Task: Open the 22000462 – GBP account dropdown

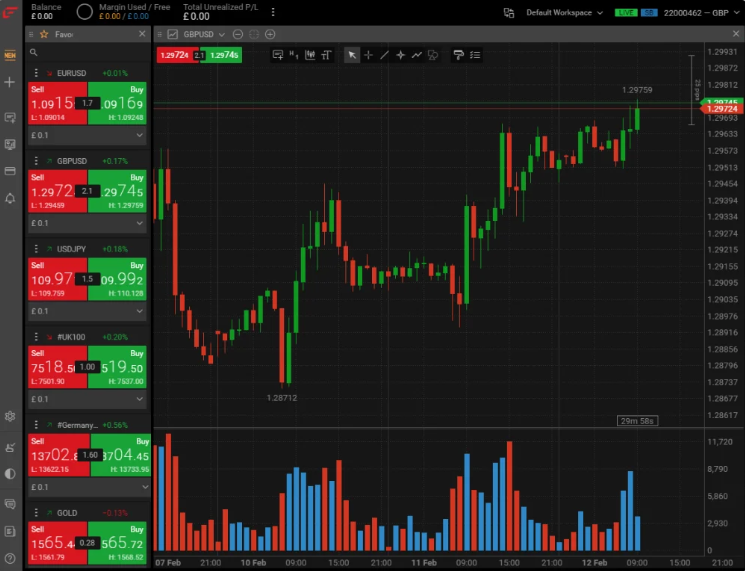Action: click(x=702, y=13)
